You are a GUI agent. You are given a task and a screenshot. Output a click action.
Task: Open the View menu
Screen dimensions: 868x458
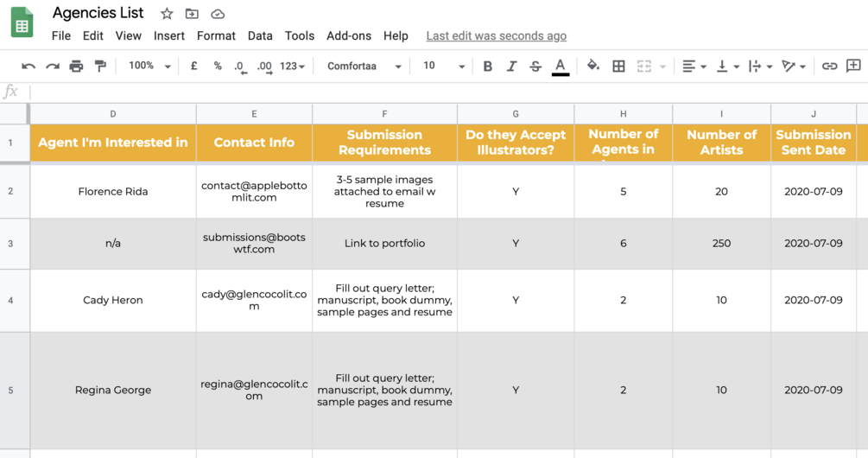(129, 36)
